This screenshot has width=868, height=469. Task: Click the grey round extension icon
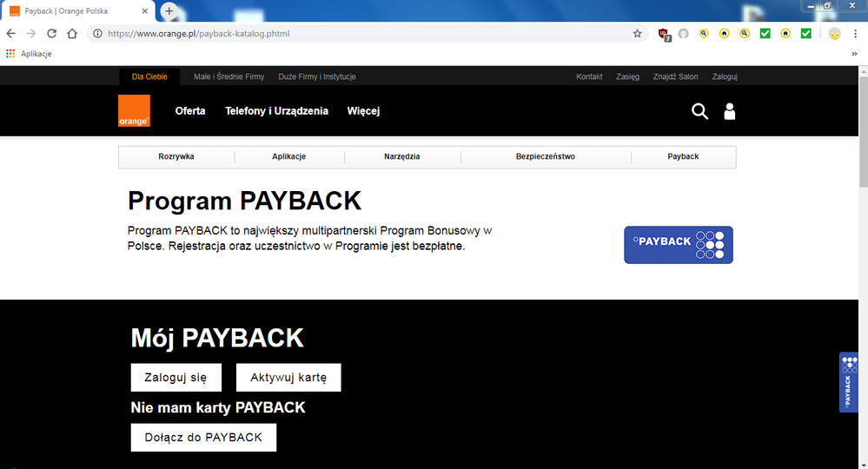click(x=683, y=34)
